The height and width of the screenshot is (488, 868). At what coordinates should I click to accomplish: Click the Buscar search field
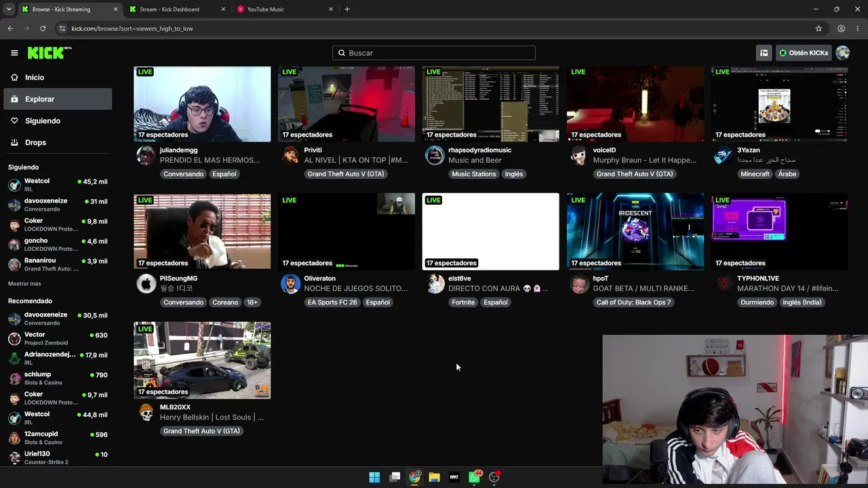click(x=434, y=53)
